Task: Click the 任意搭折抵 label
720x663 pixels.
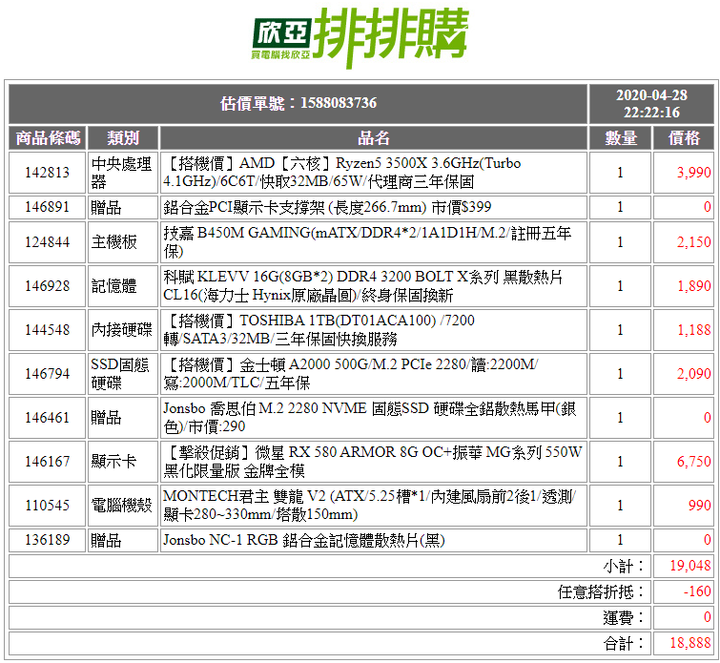Action: point(601,592)
